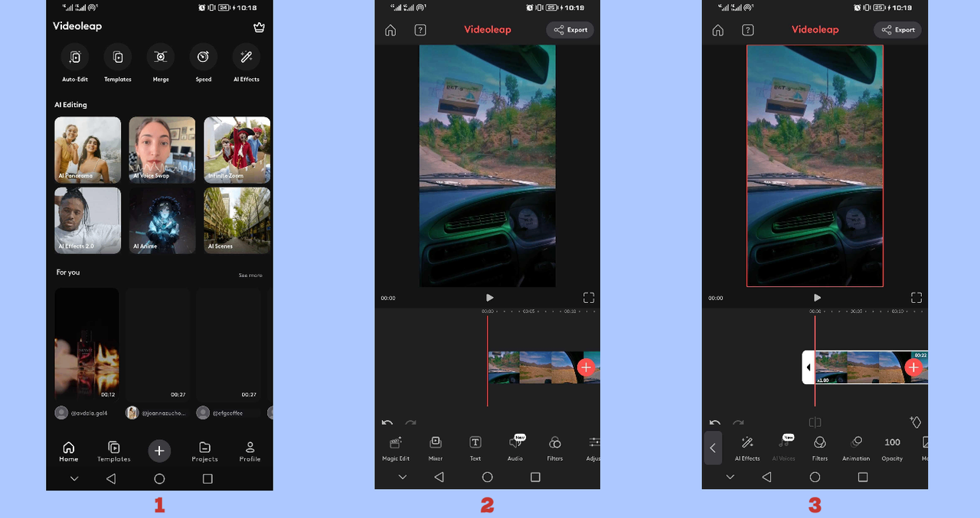Open the Text tool
Viewport: 980px width, 518px height.
[x=475, y=448]
